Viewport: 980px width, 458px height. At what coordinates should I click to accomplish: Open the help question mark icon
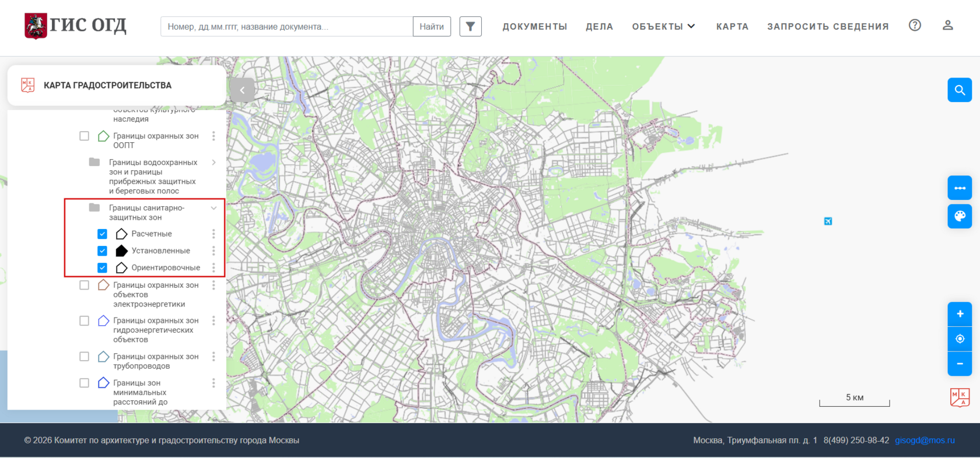point(915,25)
